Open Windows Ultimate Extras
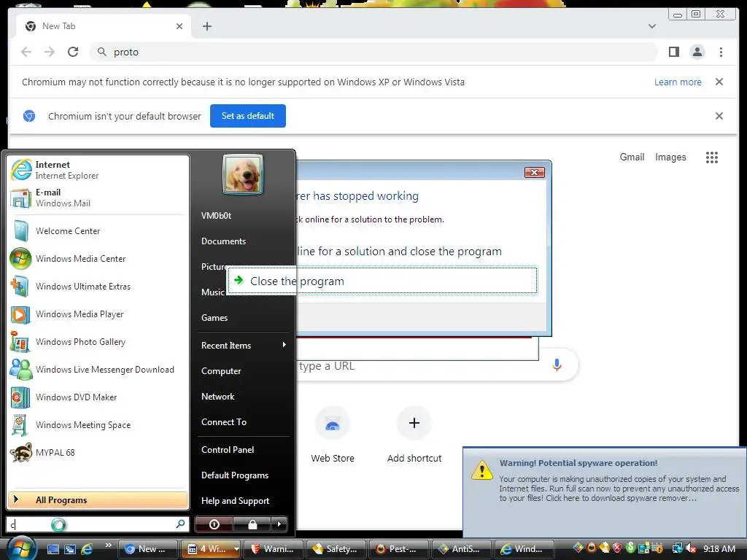This screenshot has width=747, height=560. pyautogui.click(x=98, y=286)
